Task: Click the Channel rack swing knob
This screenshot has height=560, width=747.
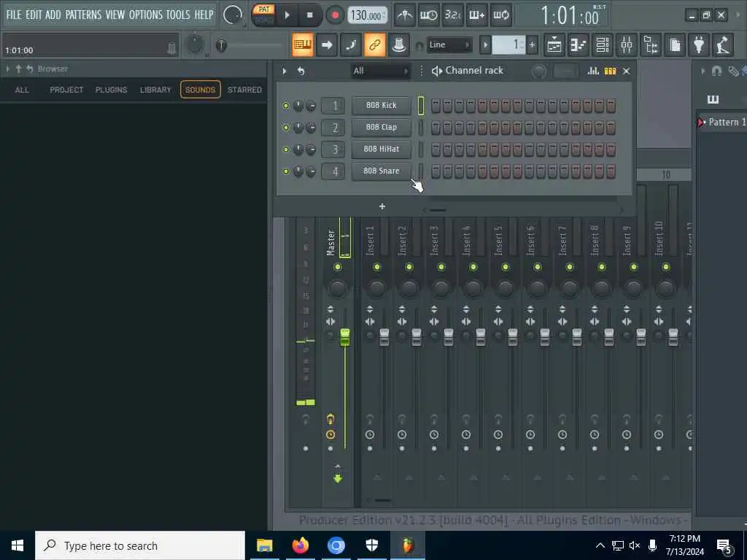Action: 539,71
